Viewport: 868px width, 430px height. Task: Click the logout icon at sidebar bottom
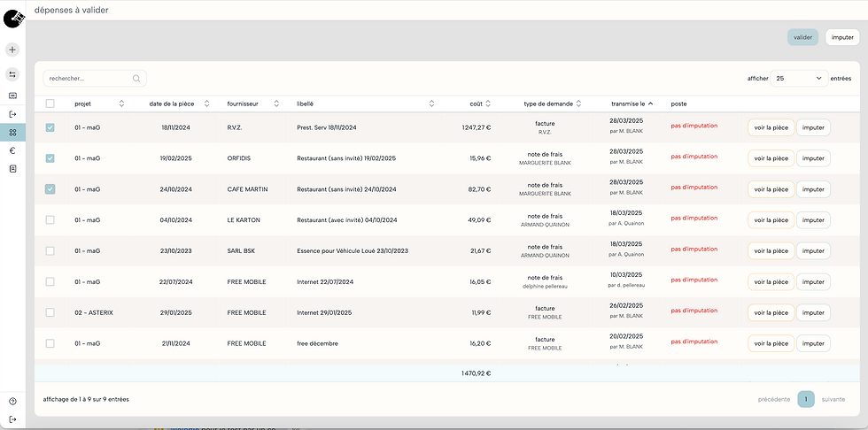(12, 419)
